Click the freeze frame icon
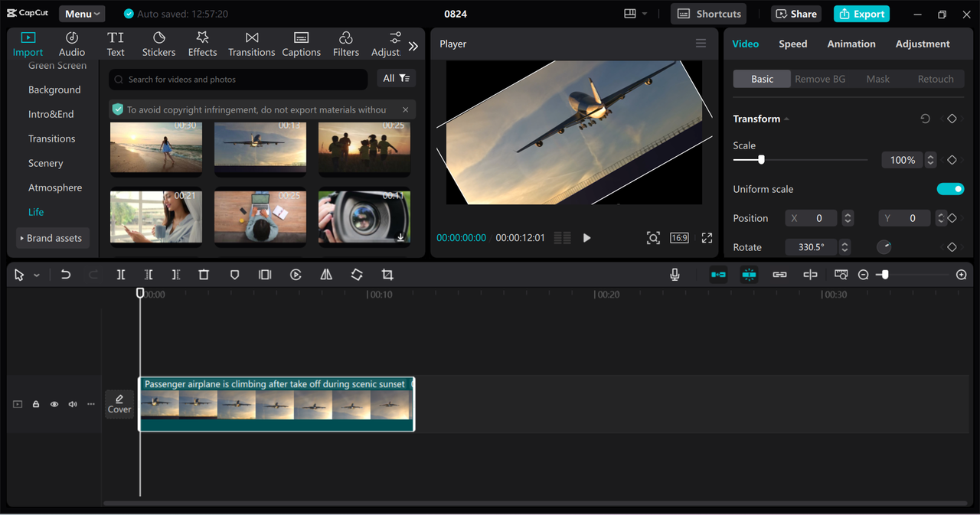The width and height of the screenshot is (980, 515). [265, 275]
